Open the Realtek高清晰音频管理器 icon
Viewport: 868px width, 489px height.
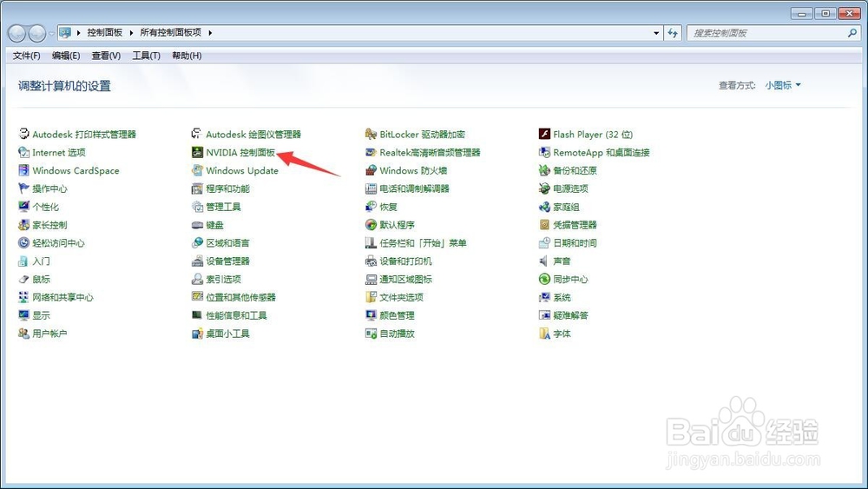[371, 152]
